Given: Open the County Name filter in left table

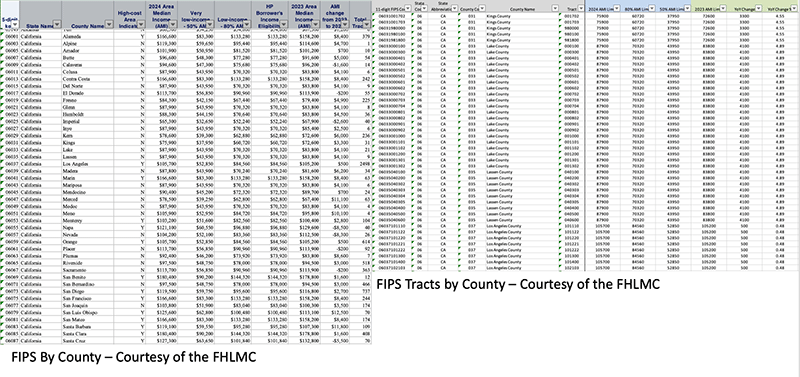Looking at the screenshot, I should [109, 24].
